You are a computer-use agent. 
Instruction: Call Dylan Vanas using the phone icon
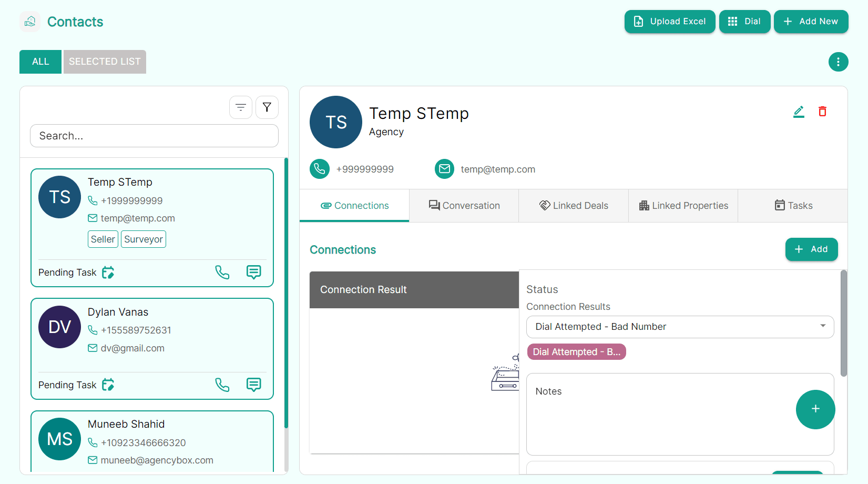(x=222, y=385)
